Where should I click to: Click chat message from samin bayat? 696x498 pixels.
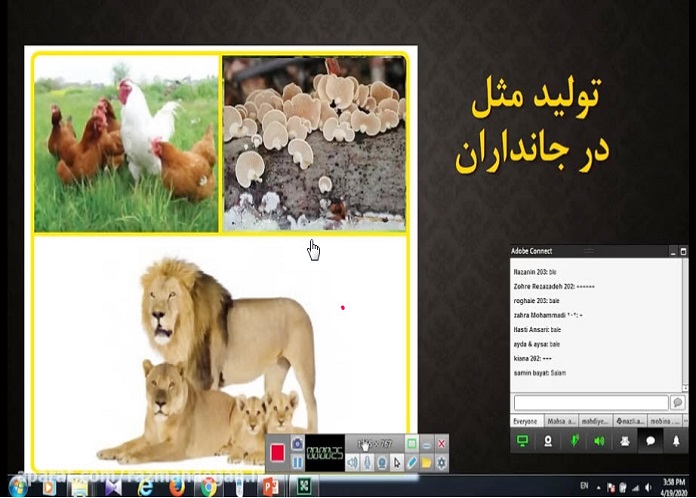coord(540,373)
